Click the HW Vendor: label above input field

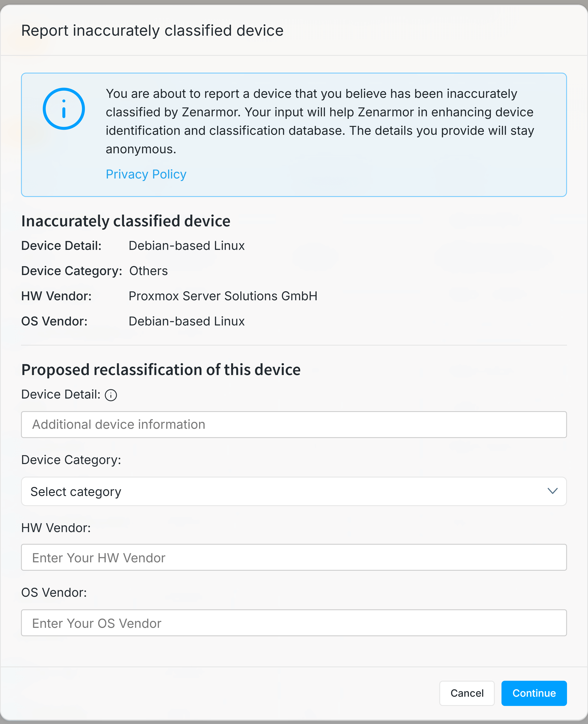point(56,528)
